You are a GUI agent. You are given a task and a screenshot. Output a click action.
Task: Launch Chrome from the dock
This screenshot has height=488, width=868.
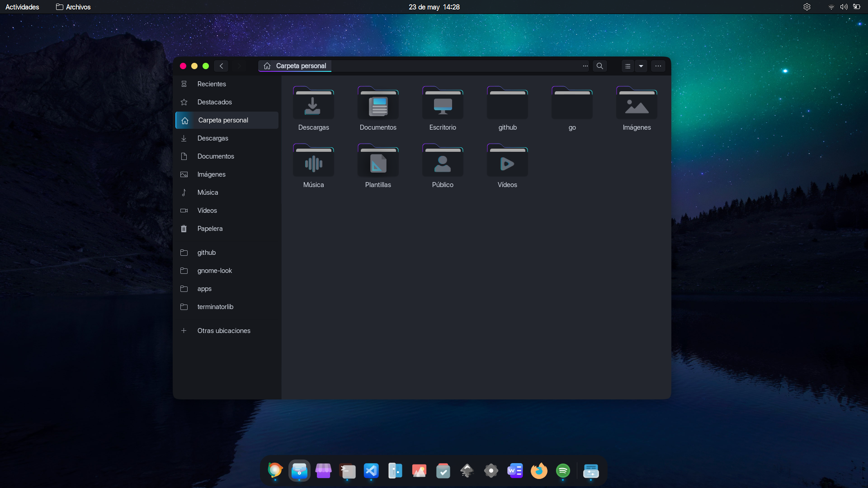(x=275, y=471)
